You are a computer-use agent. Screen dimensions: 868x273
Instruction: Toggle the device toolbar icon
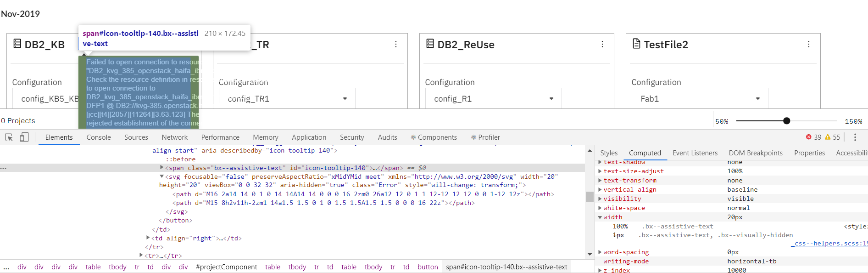coord(24,137)
